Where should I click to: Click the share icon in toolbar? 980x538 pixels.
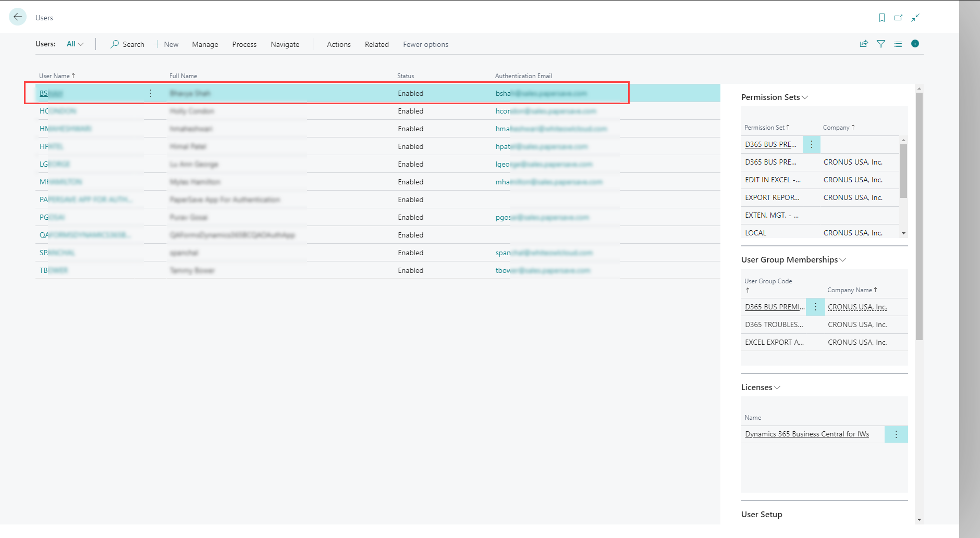tap(864, 44)
